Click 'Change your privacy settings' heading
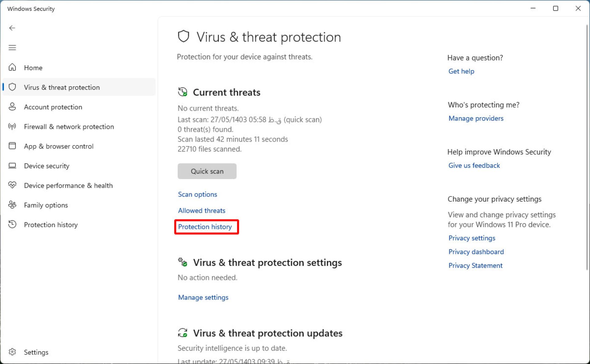The width and height of the screenshot is (590, 364). [494, 199]
